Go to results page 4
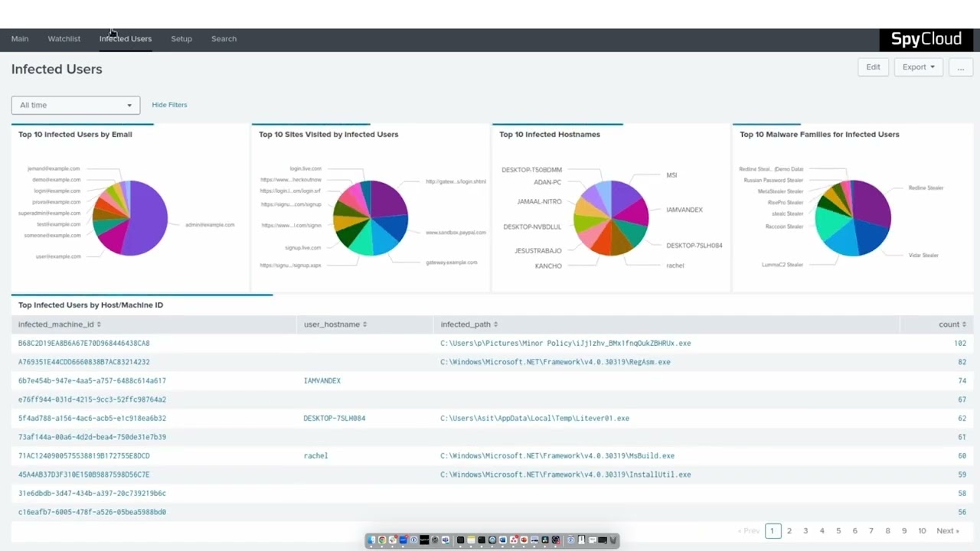 coord(822,531)
